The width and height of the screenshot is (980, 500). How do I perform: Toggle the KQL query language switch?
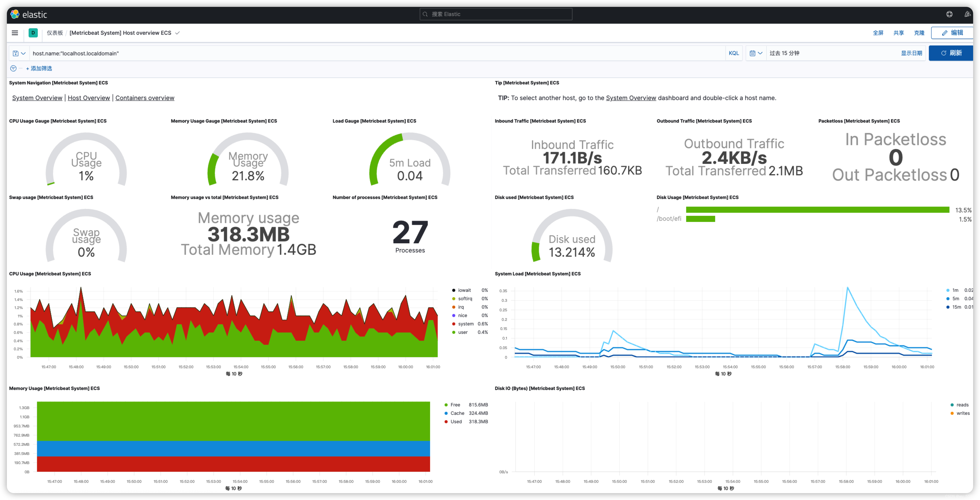pos(733,53)
